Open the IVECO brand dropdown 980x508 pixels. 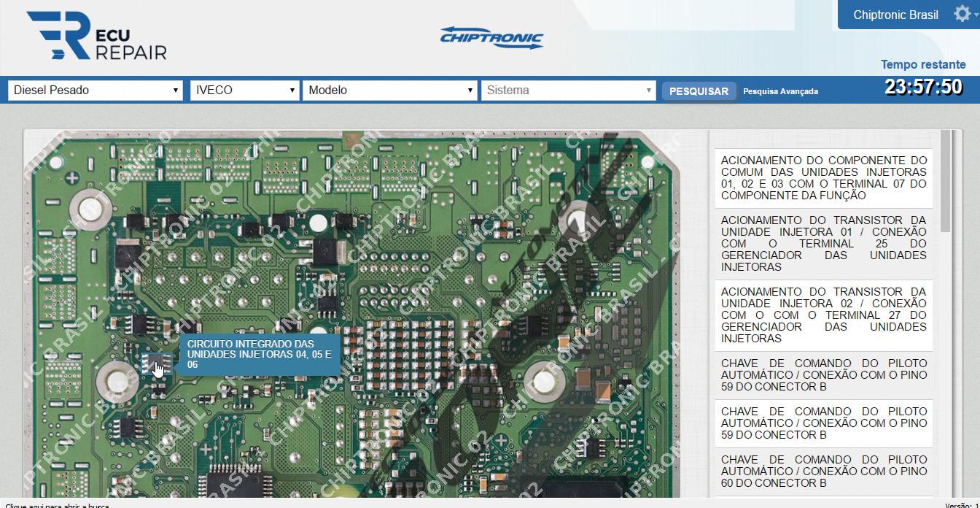(244, 91)
